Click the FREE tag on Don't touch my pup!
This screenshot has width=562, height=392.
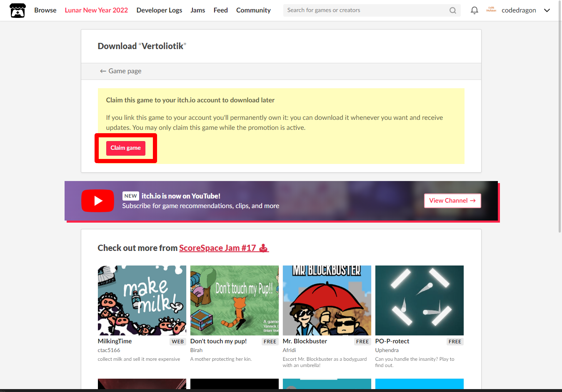pyautogui.click(x=270, y=342)
